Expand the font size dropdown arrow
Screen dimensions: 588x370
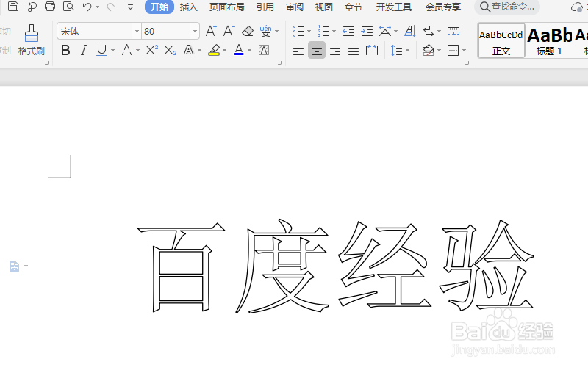195,32
